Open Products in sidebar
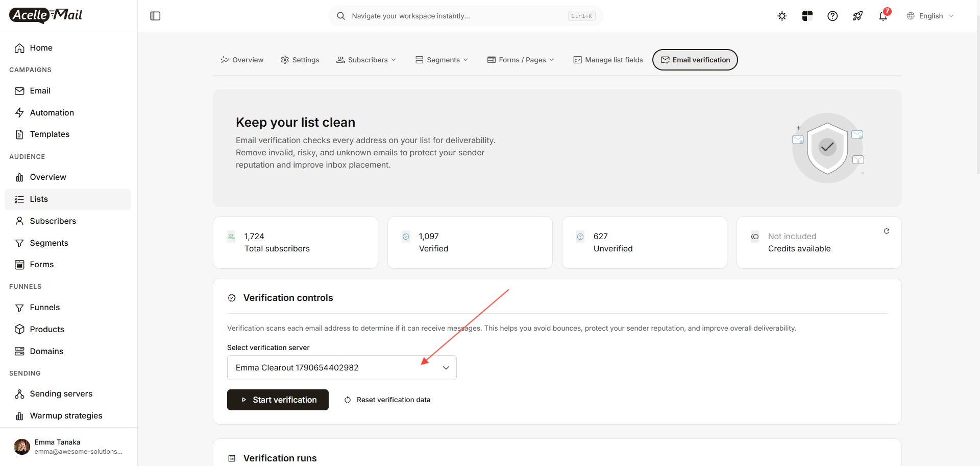This screenshot has width=980, height=466. coord(67,329)
